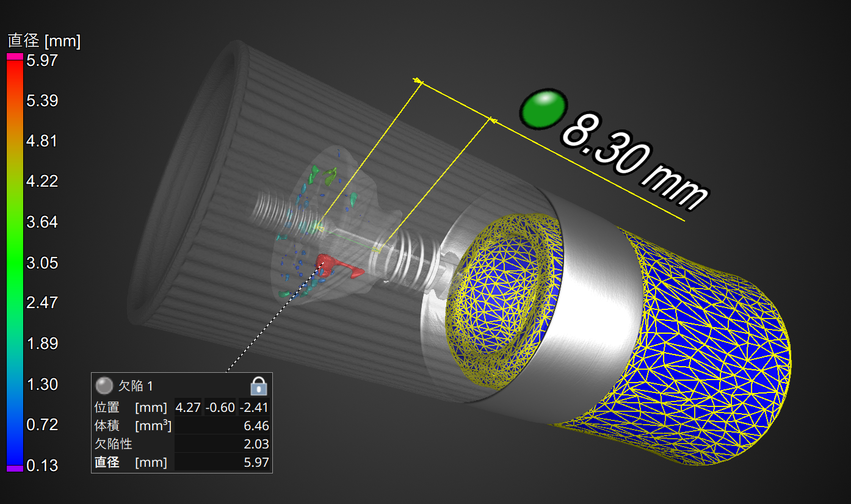Image resolution: width=851 pixels, height=504 pixels.
Task: Select the bold 直径 row label in annotation
Action: 107,463
